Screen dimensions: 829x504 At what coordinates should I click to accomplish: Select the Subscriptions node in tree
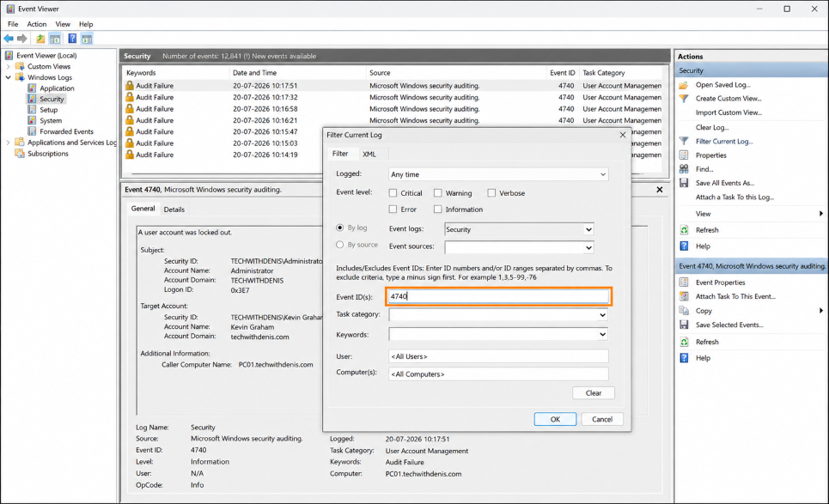(x=47, y=154)
